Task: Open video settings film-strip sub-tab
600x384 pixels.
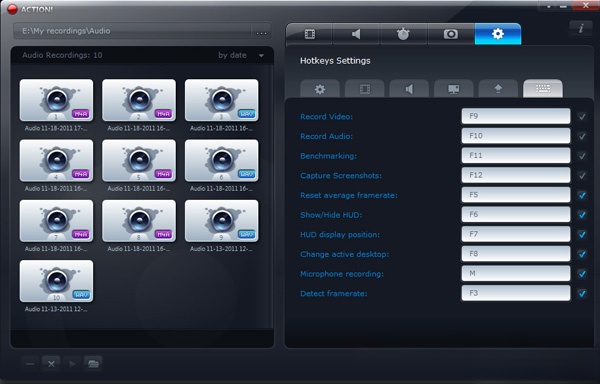Action: [x=365, y=89]
